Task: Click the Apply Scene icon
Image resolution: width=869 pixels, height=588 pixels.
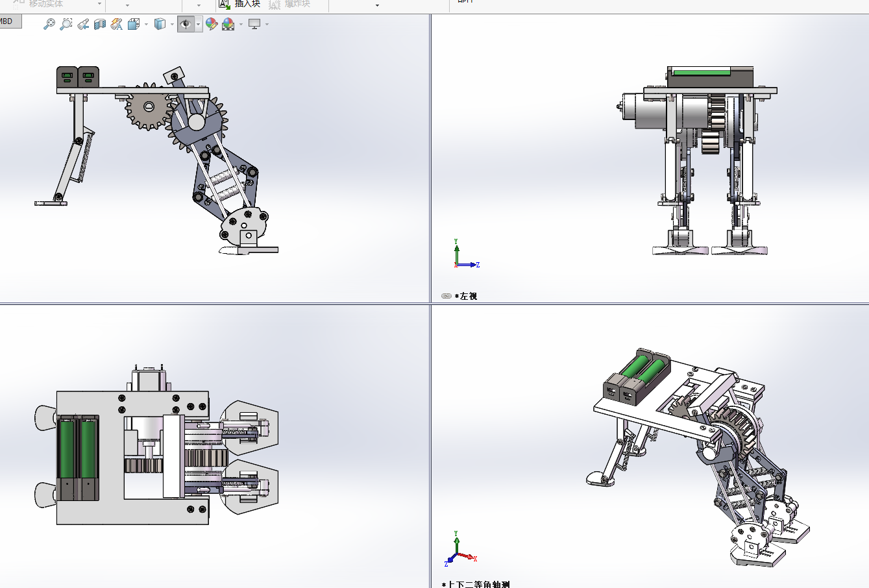Action: [x=228, y=24]
